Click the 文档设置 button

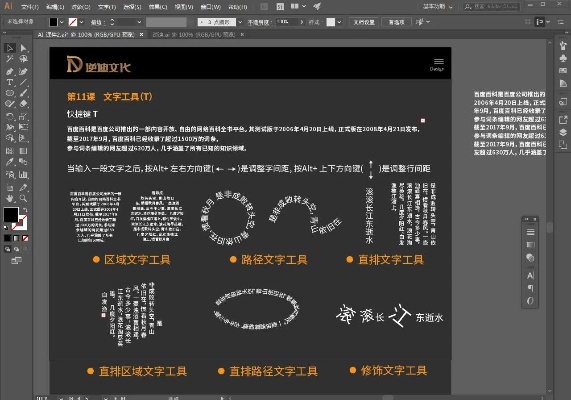point(364,22)
